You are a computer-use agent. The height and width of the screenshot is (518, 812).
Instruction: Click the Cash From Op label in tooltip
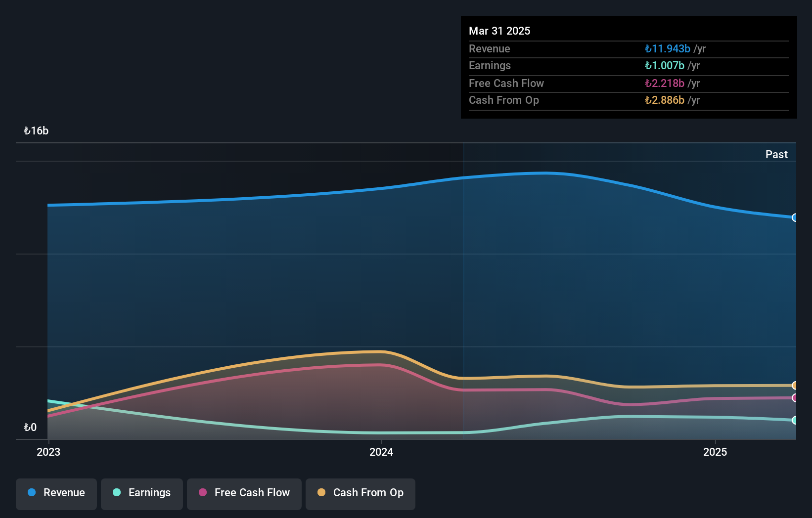(504, 100)
